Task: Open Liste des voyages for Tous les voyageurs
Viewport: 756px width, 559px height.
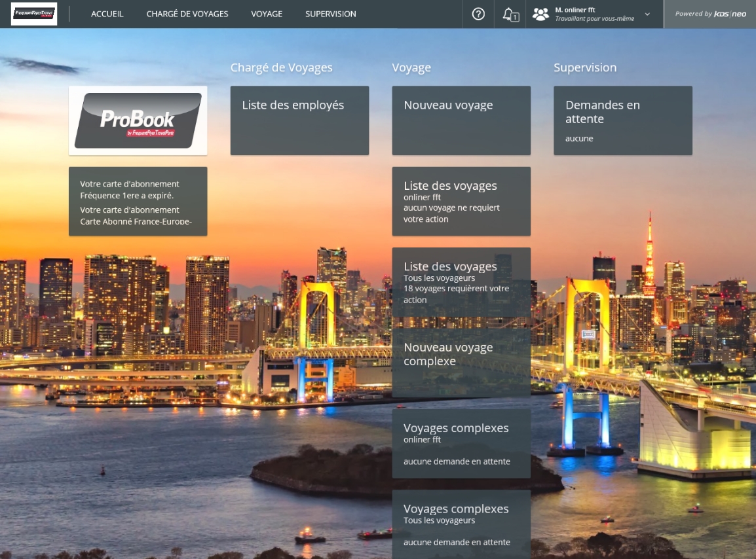Action: click(x=461, y=282)
